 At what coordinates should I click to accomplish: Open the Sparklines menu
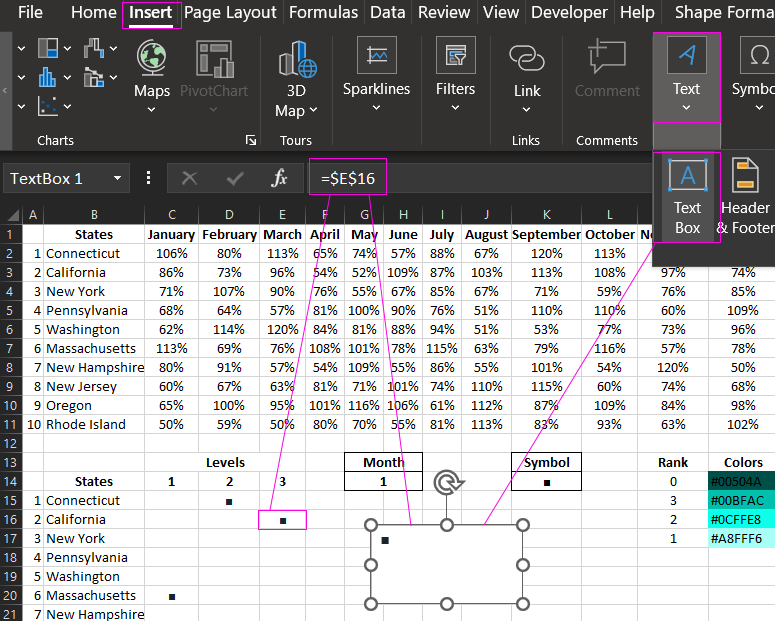click(x=376, y=69)
